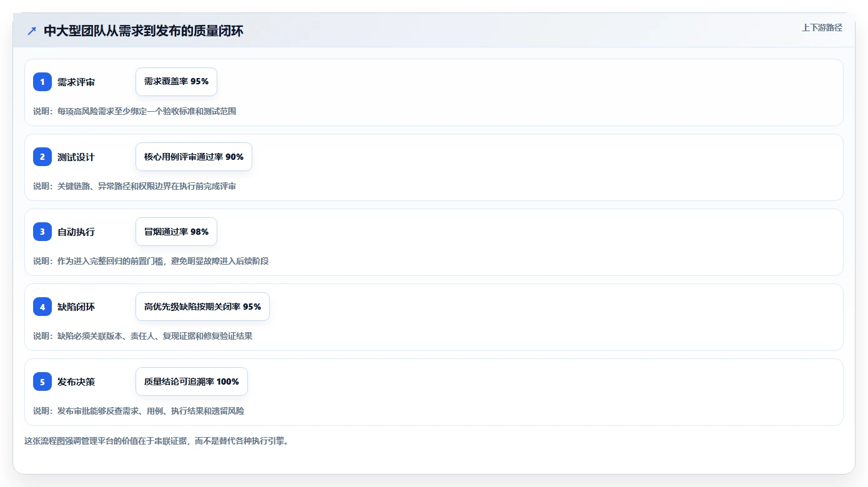Viewport: 868px width, 487px height.
Task: Select step number 2 badge
Action: [42, 157]
